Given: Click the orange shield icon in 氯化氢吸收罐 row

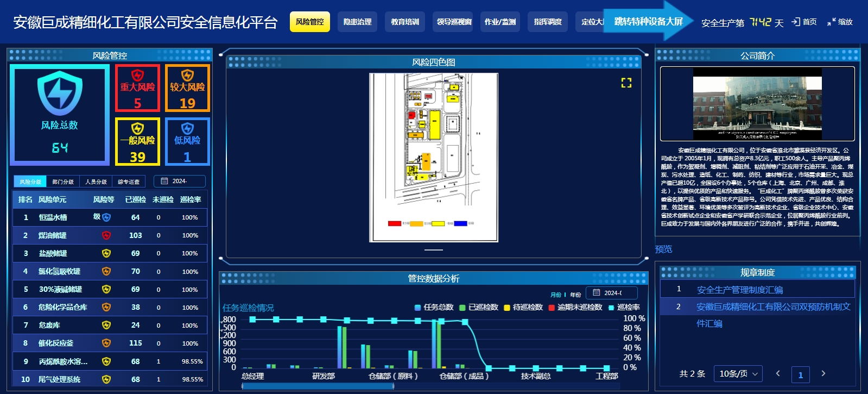Looking at the screenshot, I should (106, 271).
